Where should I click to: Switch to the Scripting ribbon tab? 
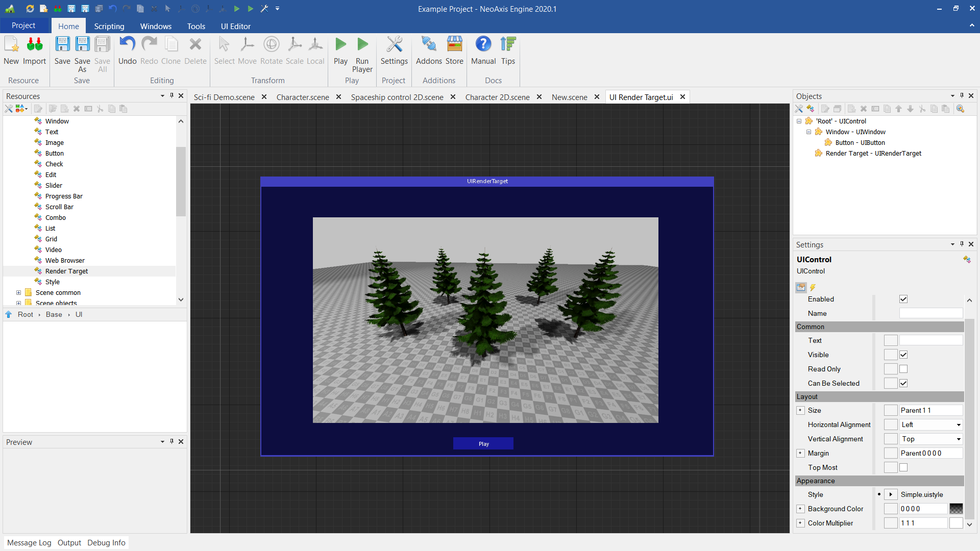(x=109, y=27)
